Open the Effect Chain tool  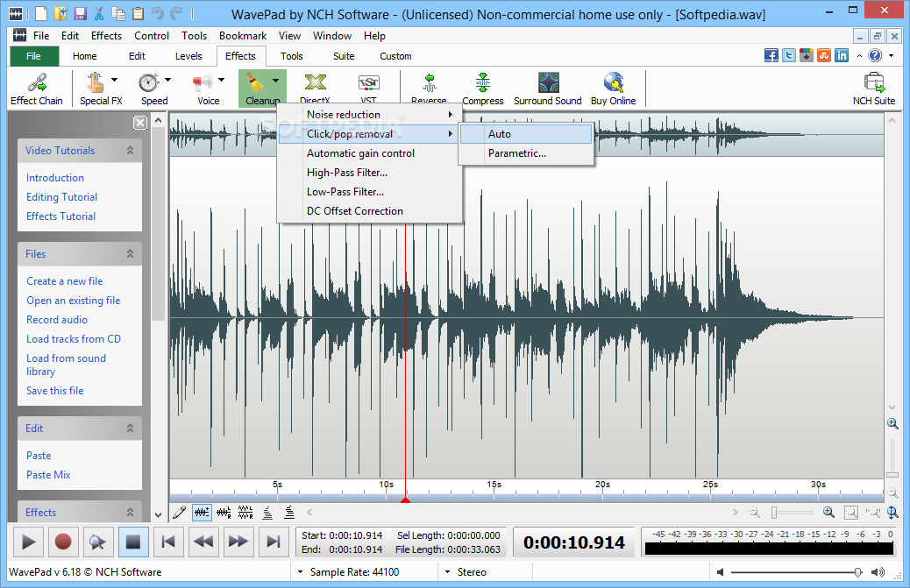[x=37, y=89]
